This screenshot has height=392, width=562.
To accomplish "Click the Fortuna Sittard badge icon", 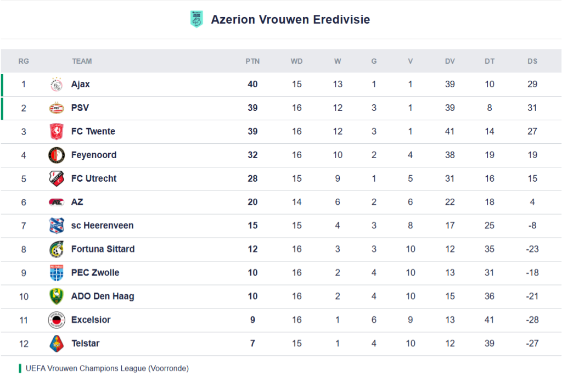I will coord(57,249).
